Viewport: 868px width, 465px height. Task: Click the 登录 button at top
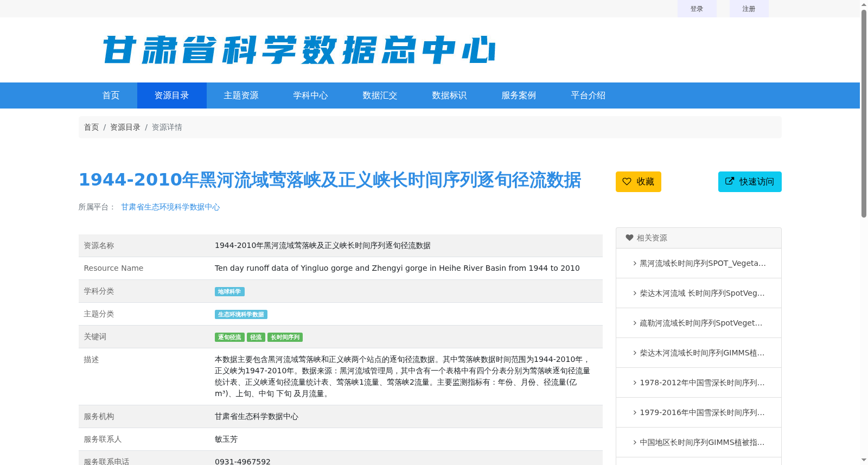coord(697,9)
